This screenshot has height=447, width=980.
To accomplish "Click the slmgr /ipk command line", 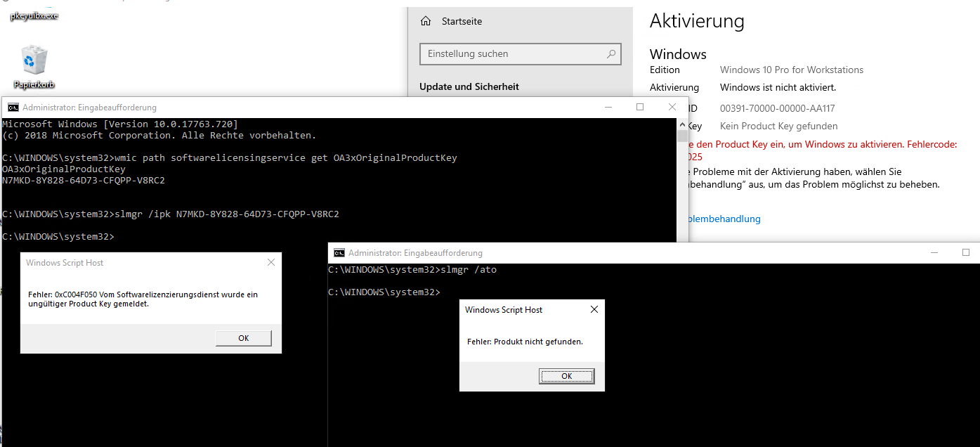I will (171, 214).
